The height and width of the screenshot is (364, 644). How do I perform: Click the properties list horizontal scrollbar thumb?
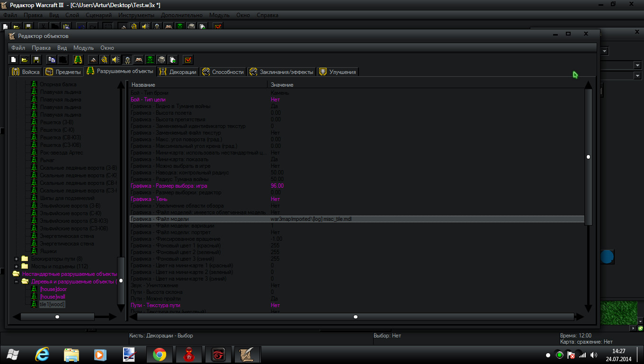coord(356,317)
